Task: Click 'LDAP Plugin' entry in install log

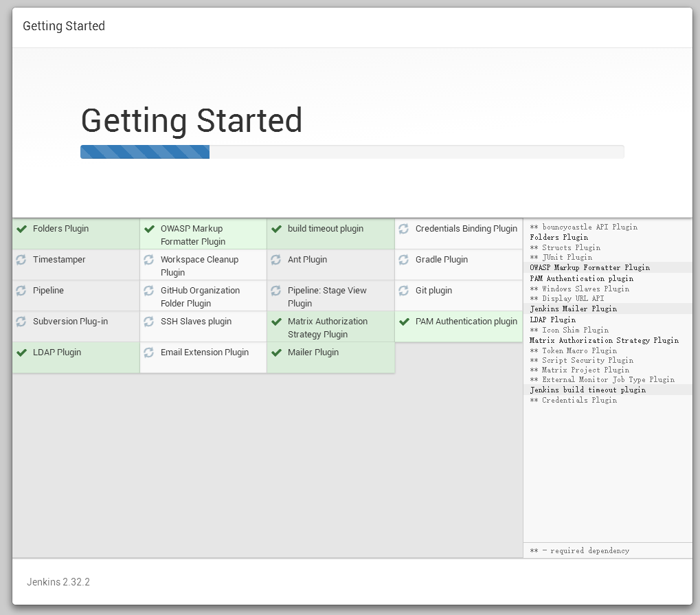Action: click(x=553, y=320)
